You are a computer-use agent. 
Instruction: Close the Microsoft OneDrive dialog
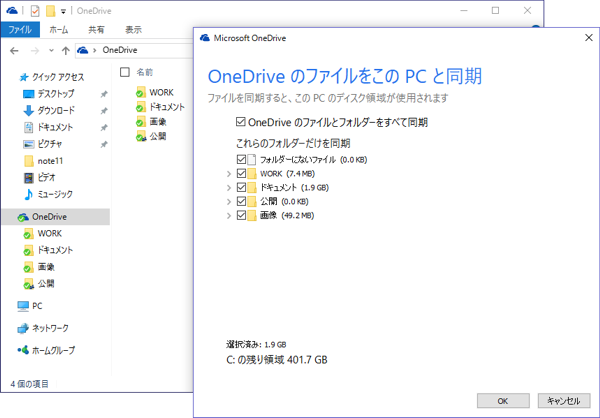[x=589, y=38]
